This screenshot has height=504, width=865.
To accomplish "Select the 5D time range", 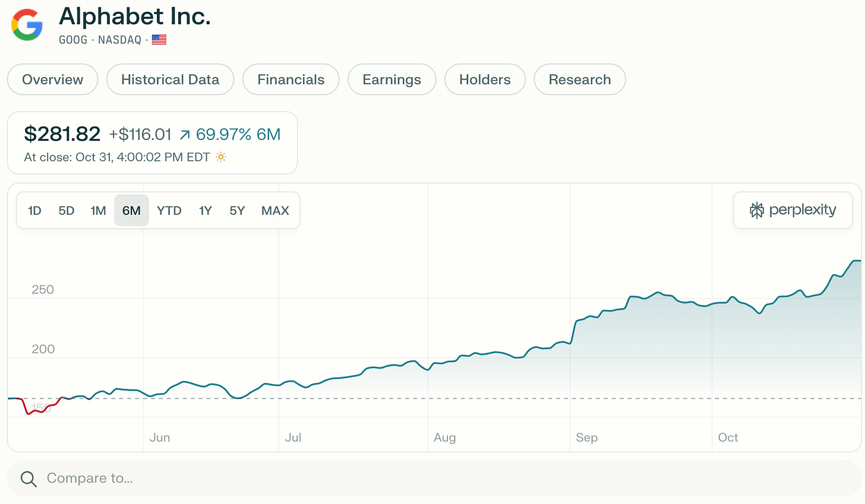I will coord(67,211).
